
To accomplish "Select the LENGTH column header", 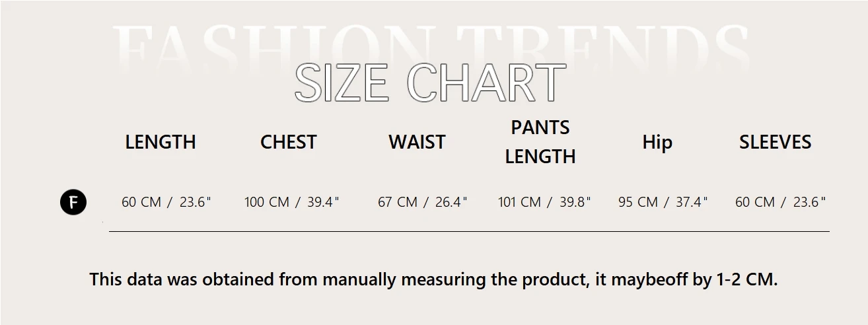I will (x=161, y=142).
